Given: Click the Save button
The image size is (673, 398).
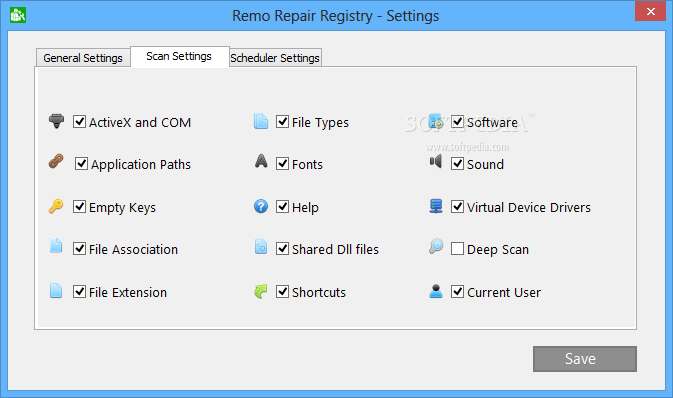Looking at the screenshot, I should [x=585, y=359].
